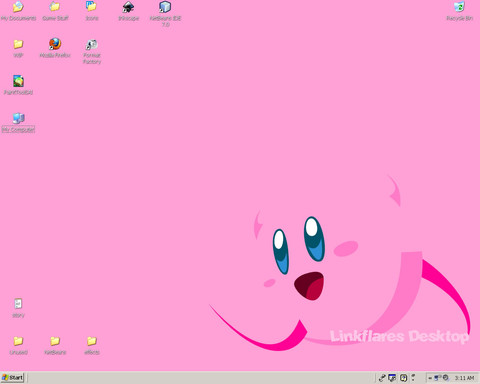Select the story text file icon

[18, 308]
